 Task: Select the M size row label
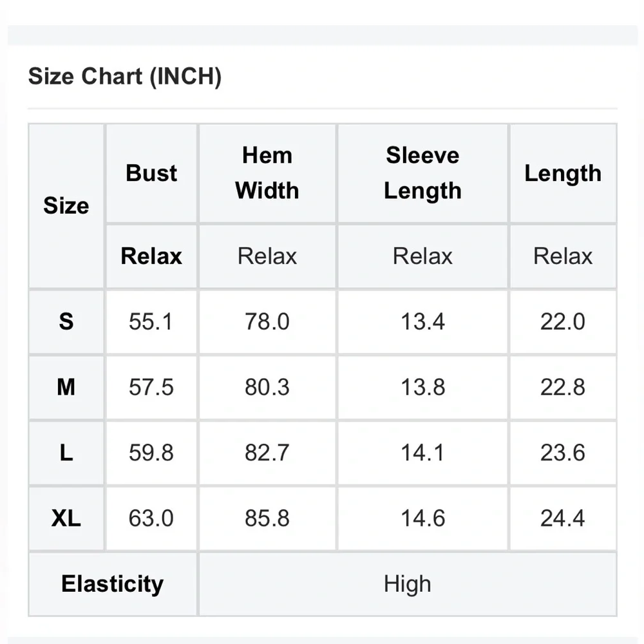[66, 387]
